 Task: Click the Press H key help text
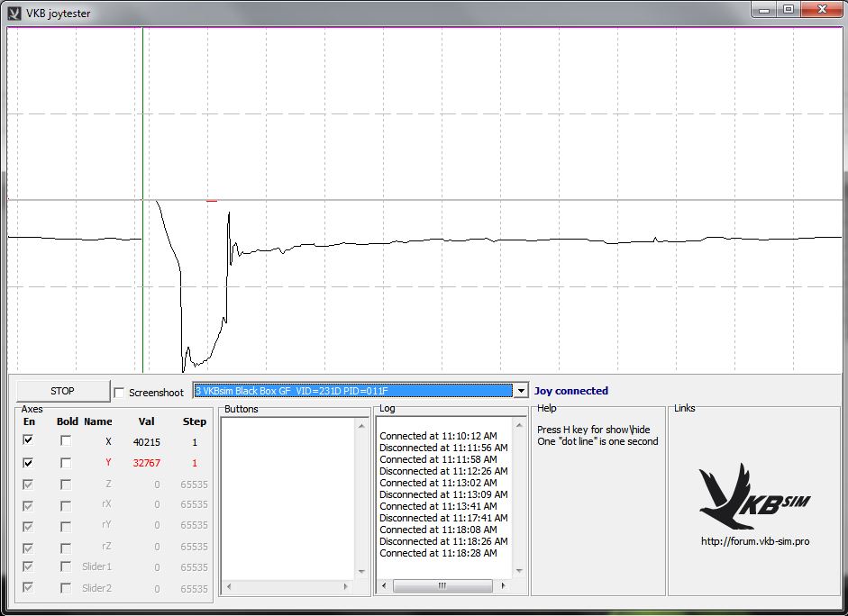point(593,430)
